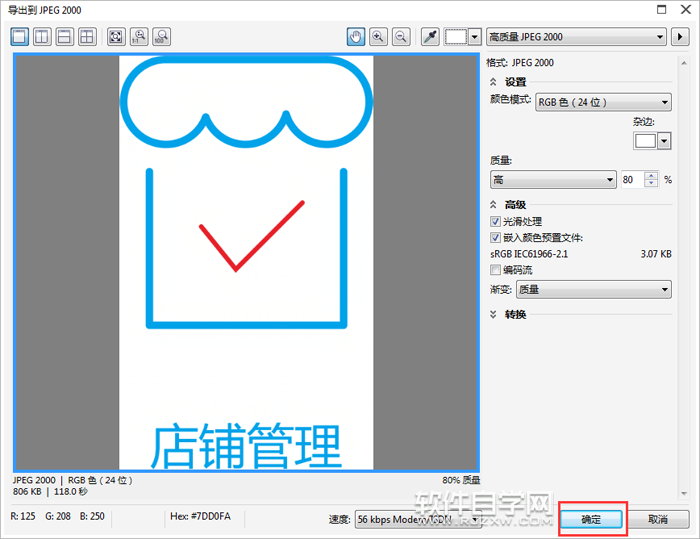The image size is (700, 539).
Task: Click the preset options arrow button
Action: (680, 37)
